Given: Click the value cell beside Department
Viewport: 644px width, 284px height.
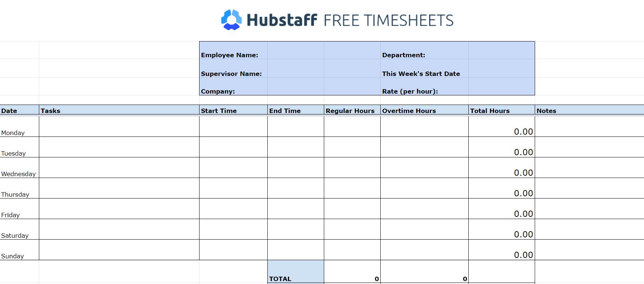Looking at the screenshot, I should click(502, 50).
